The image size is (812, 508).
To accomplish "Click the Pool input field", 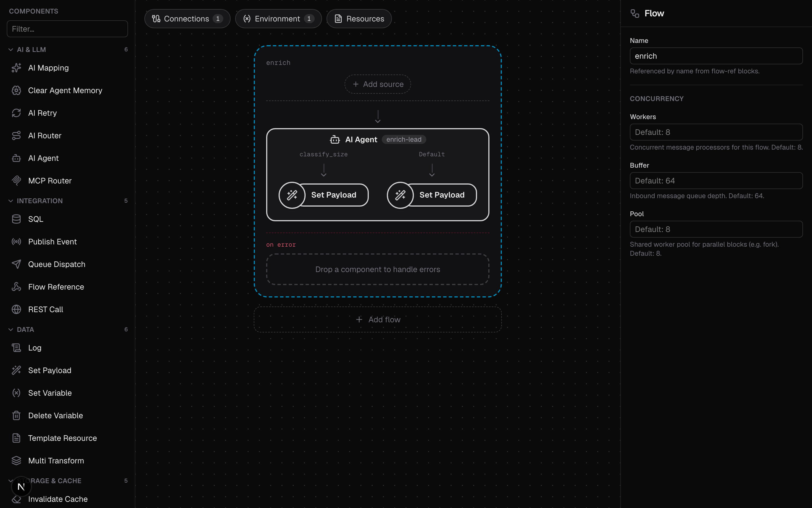I will 716,229.
